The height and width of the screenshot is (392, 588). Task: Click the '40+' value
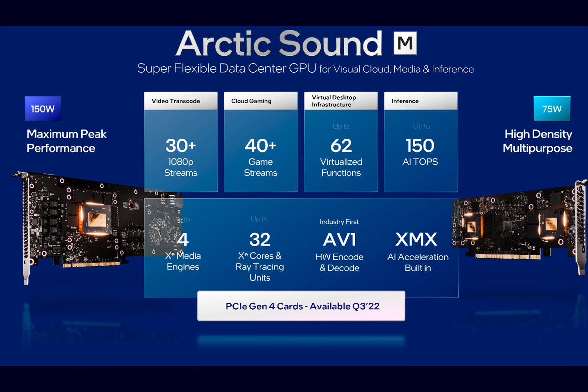pos(261,146)
